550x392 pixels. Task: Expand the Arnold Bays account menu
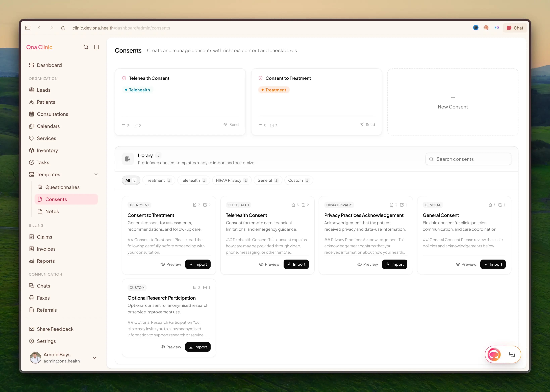[x=95, y=358]
